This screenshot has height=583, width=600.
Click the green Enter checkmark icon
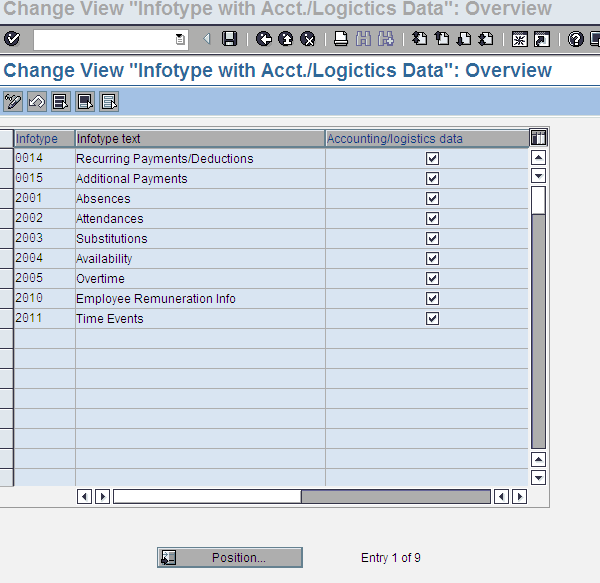tap(12, 39)
